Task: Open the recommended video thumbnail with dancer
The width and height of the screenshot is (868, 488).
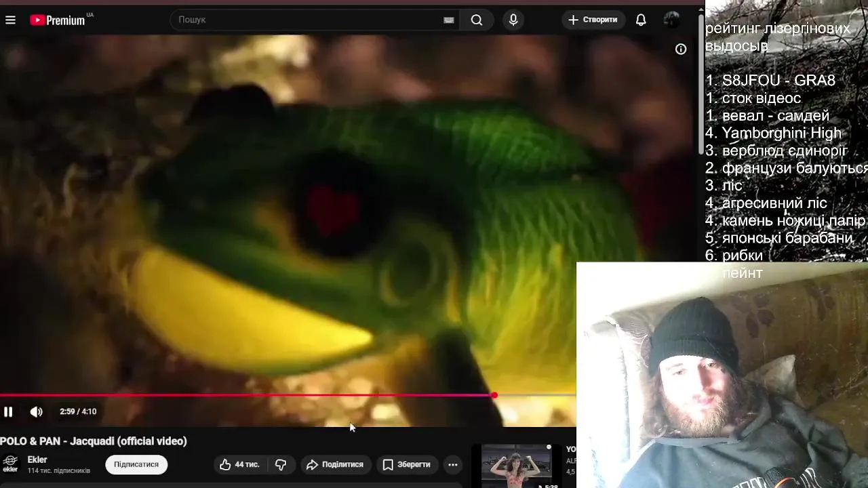Action: [517, 466]
